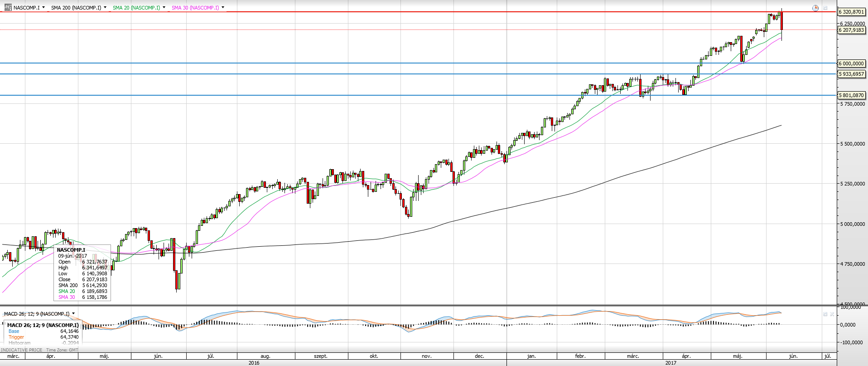Click the 4 750,0000 price axis label

(x=853, y=264)
